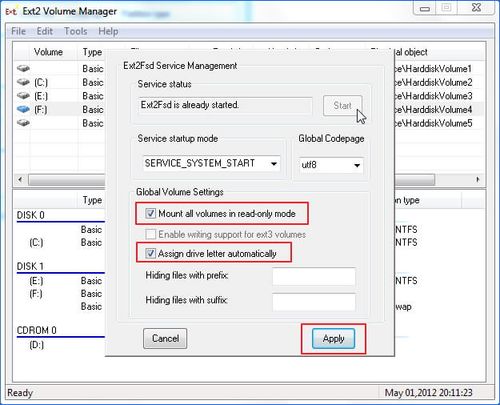
Task: Select DISK 0 in the lower pane
Action: 31,215
